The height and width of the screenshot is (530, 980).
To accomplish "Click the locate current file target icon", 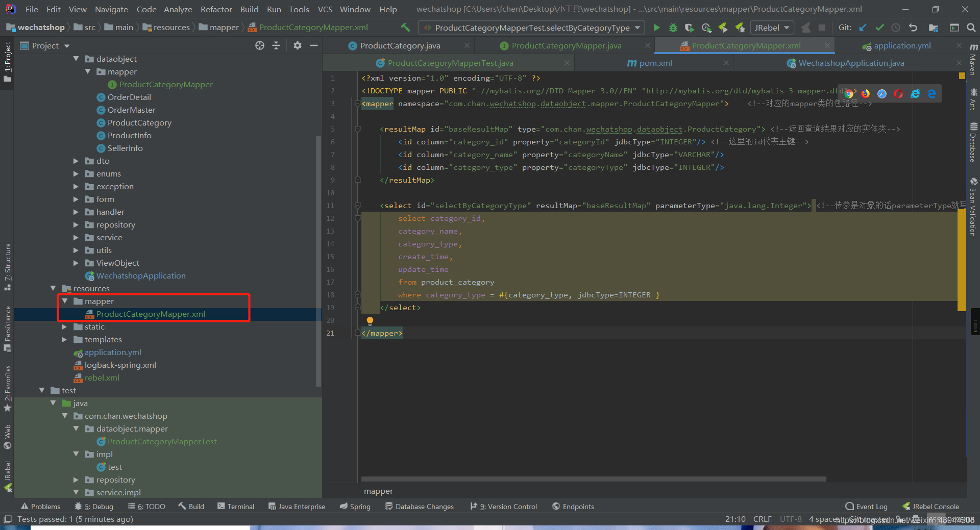I will pos(260,45).
